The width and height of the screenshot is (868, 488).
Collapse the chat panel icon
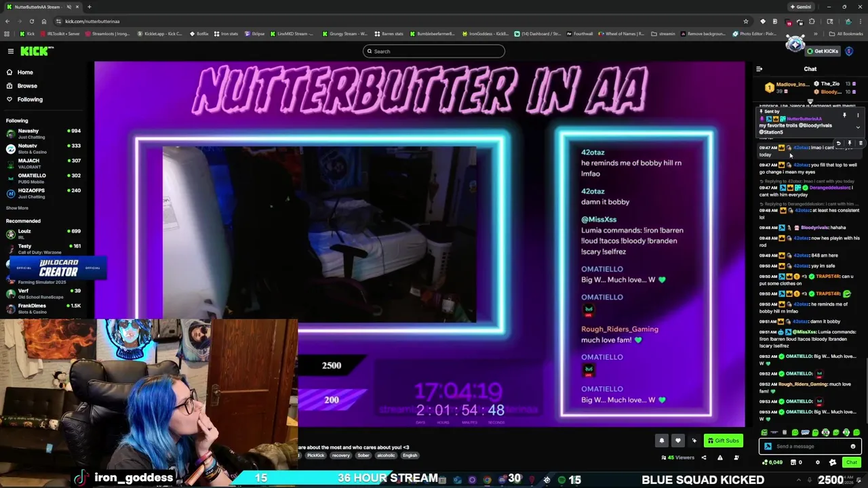(759, 68)
